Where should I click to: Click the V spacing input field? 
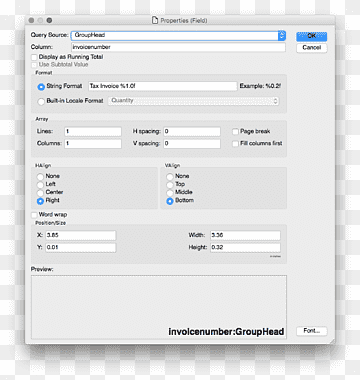pyautogui.click(x=192, y=144)
